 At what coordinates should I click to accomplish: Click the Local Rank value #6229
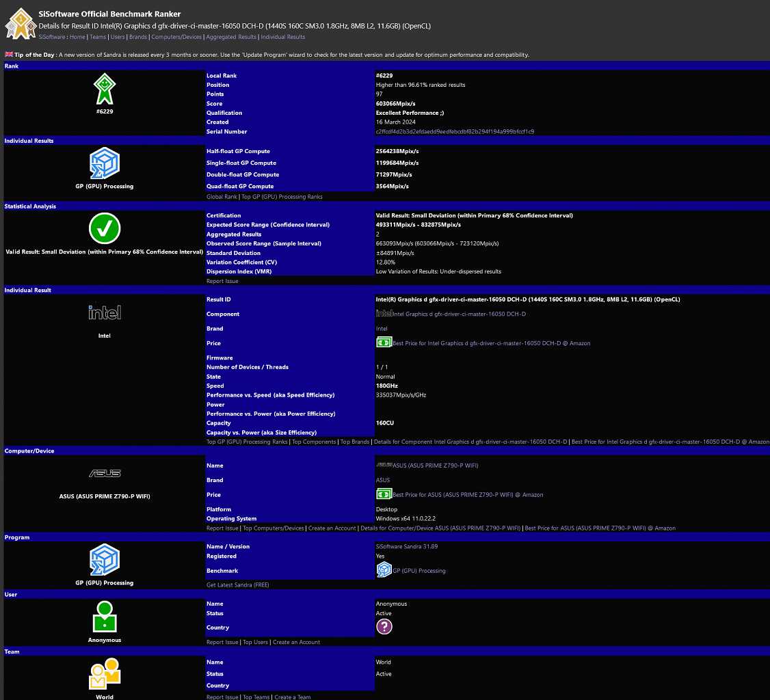tap(384, 76)
